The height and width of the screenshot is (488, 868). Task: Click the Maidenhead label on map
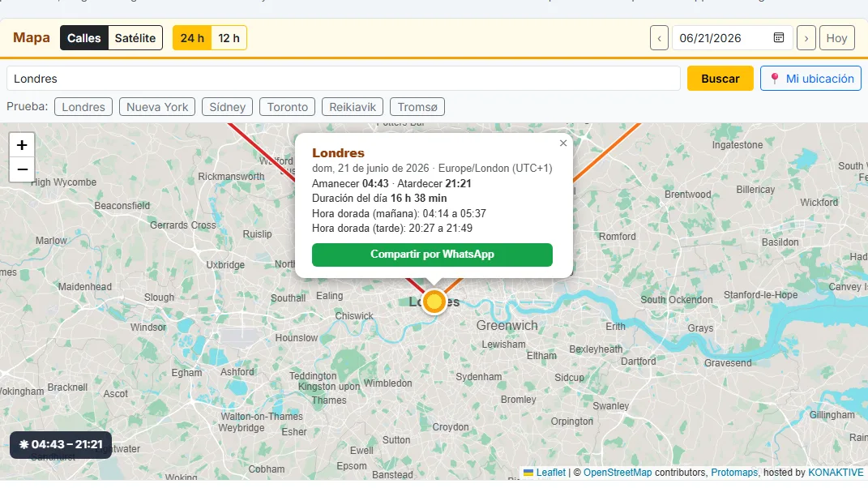85,287
